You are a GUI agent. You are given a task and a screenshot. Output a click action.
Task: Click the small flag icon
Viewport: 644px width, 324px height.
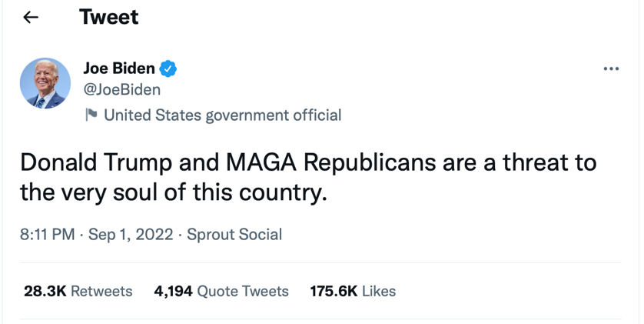click(x=91, y=115)
